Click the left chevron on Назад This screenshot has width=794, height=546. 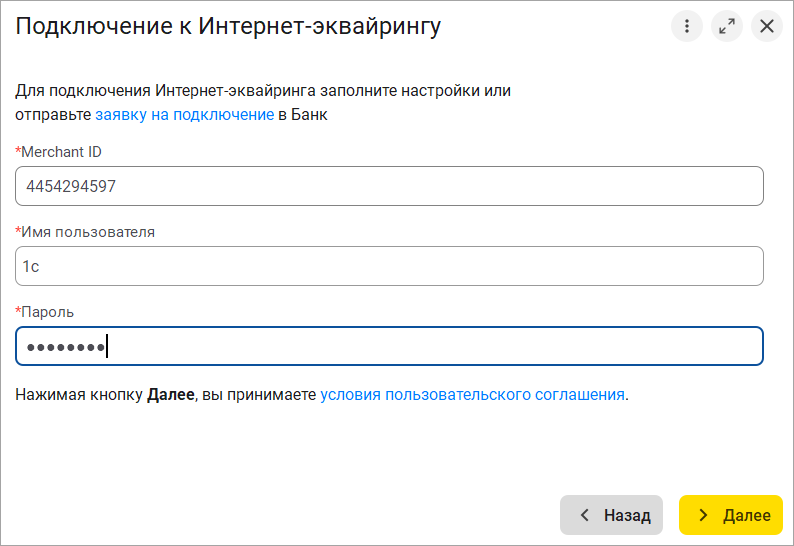pyautogui.click(x=585, y=515)
